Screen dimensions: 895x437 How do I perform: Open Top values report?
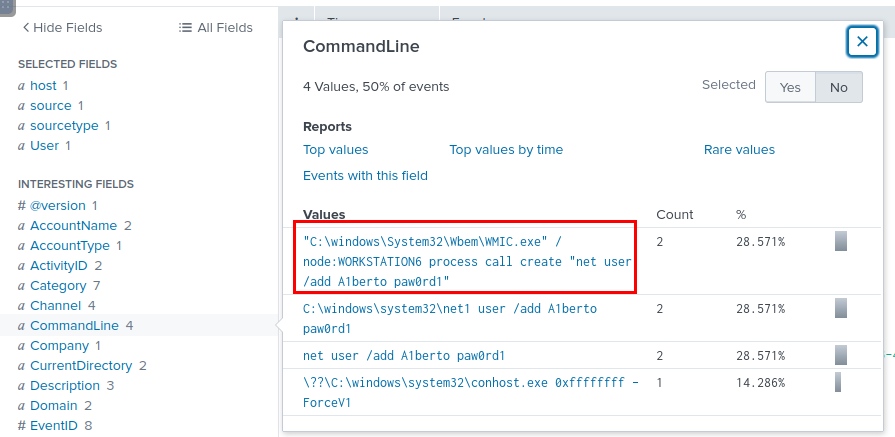pyautogui.click(x=336, y=150)
